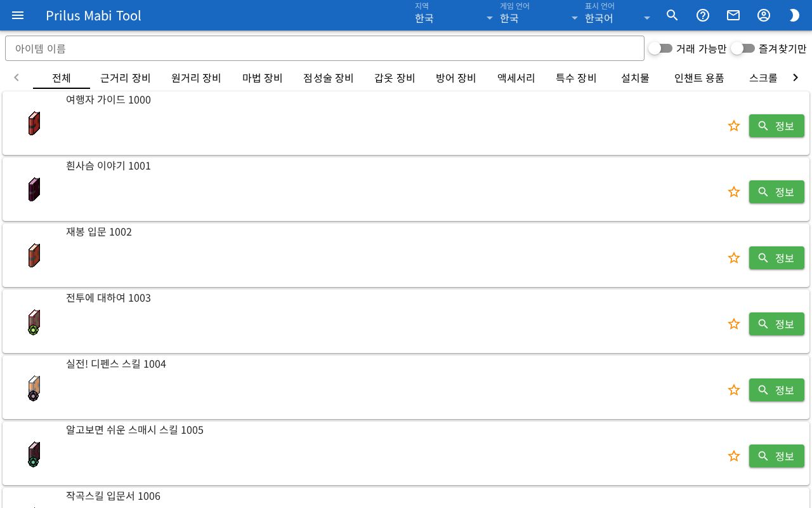Switch to the 근거리 장비 tab
Screen dimensions: 812x508
click(126, 78)
